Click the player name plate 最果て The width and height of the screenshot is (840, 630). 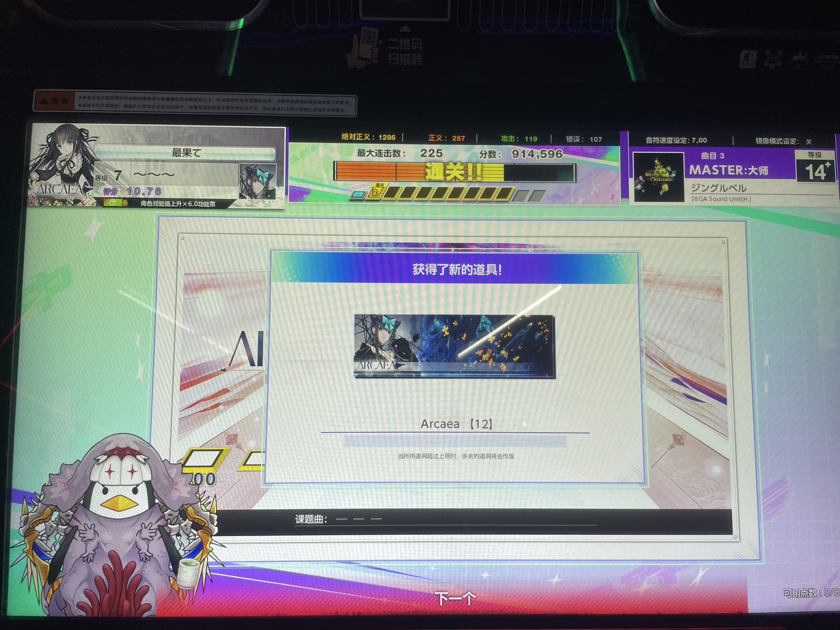pos(186,153)
